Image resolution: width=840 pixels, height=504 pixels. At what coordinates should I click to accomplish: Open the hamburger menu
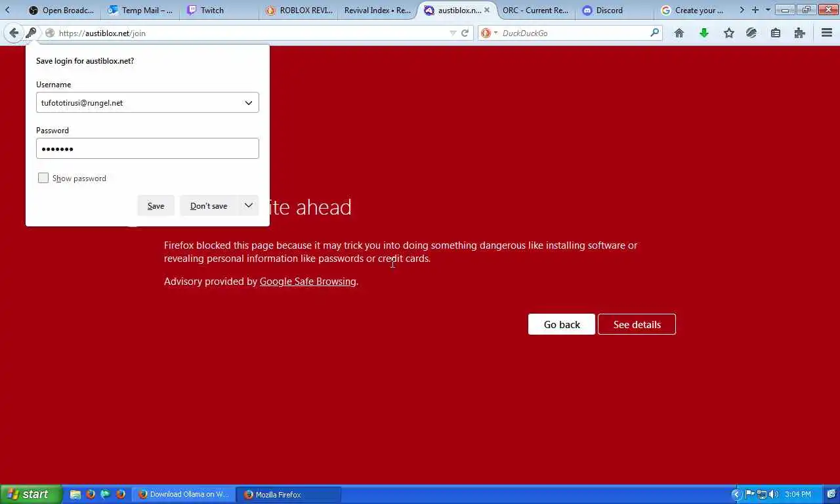[x=827, y=33]
